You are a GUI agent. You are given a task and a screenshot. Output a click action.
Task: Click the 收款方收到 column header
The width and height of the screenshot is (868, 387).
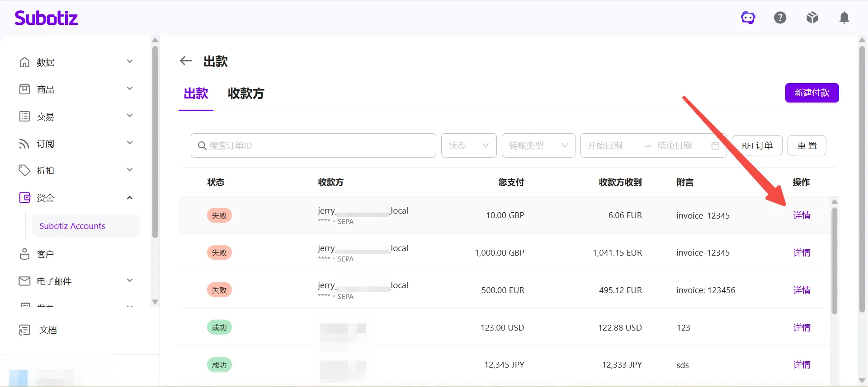click(x=620, y=182)
